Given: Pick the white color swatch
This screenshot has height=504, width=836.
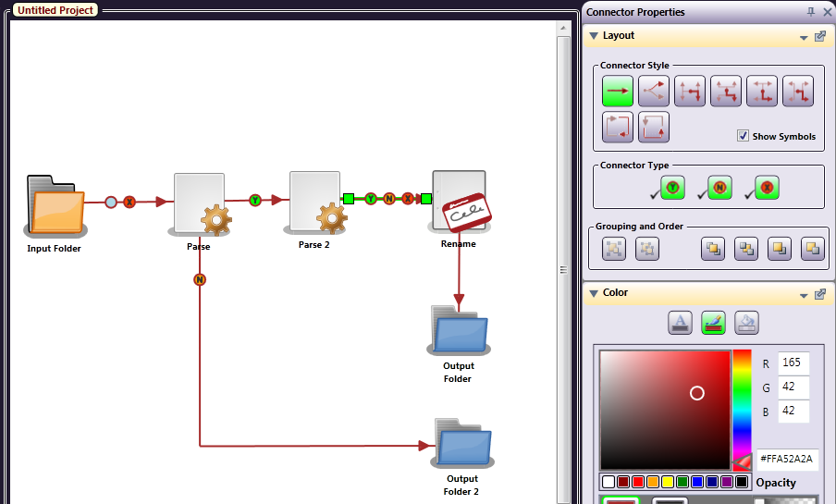Looking at the screenshot, I should [x=609, y=482].
